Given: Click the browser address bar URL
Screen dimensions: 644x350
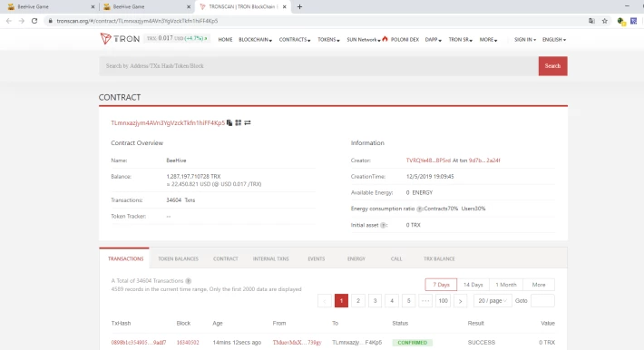Looking at the screenshot, I should point(137,21).
